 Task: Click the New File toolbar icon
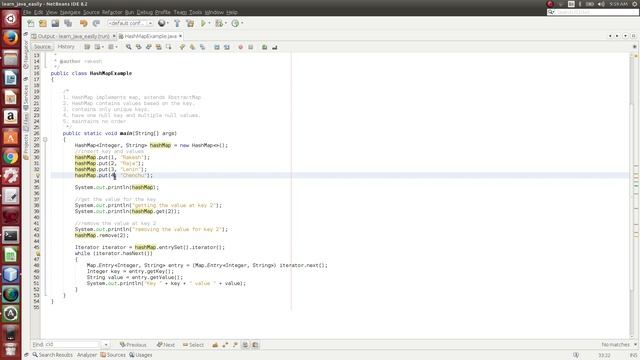point(31,23)
